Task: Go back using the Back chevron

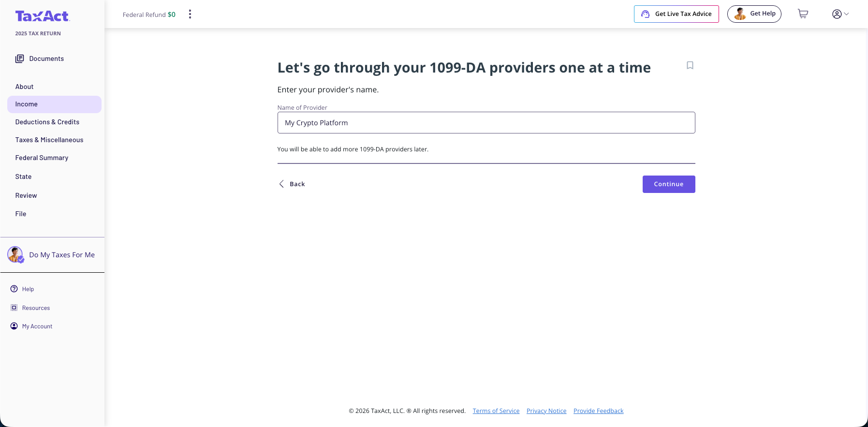Action: coord(282,184)
